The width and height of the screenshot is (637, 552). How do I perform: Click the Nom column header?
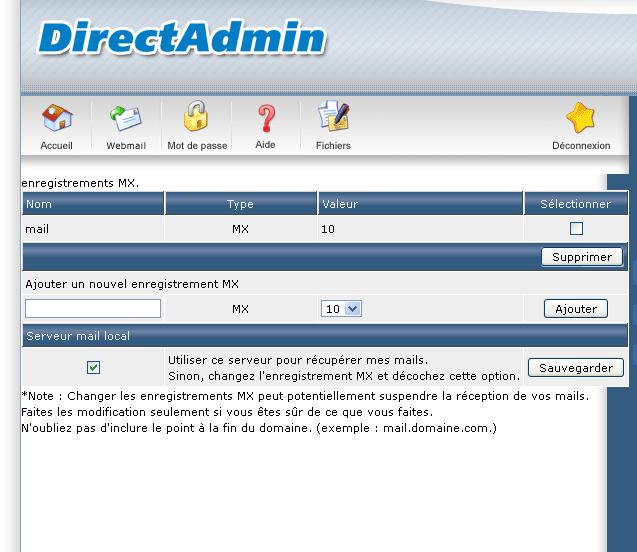[x=93, y=204]
